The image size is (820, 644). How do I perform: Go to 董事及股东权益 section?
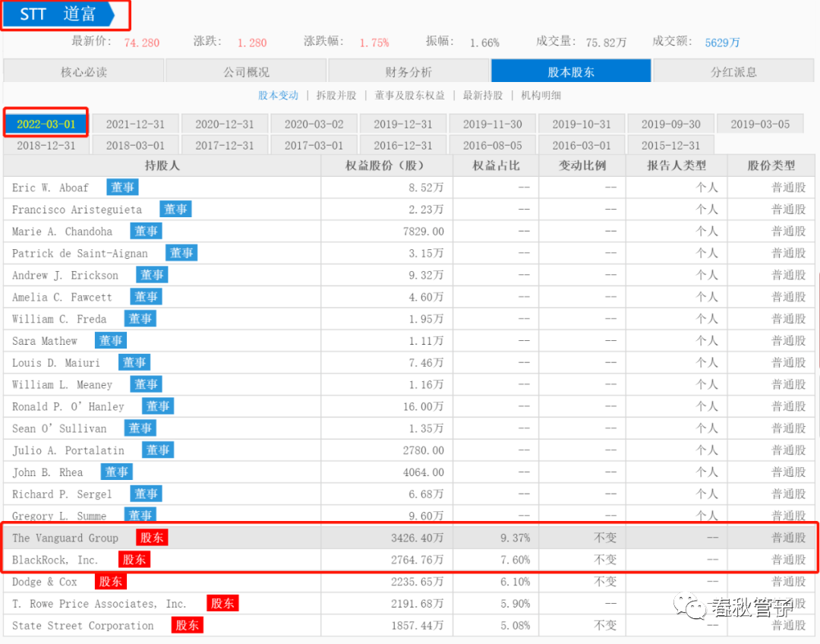pos(409,95)
